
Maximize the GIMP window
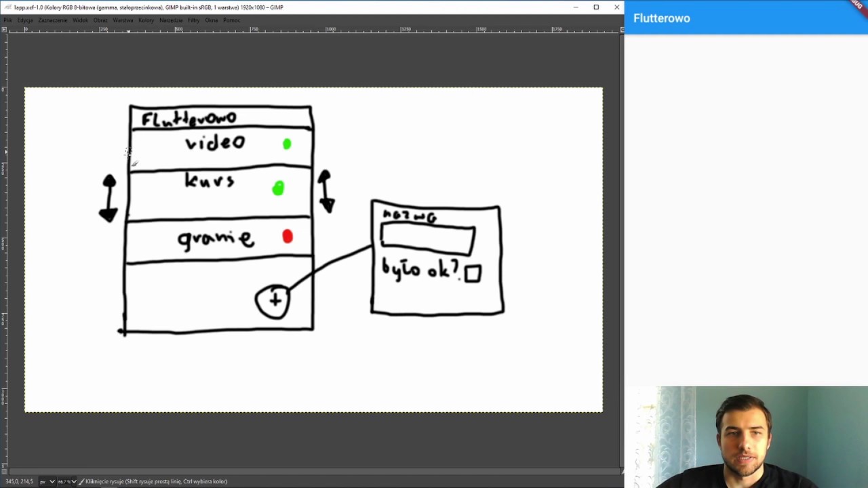coord(596,7)
